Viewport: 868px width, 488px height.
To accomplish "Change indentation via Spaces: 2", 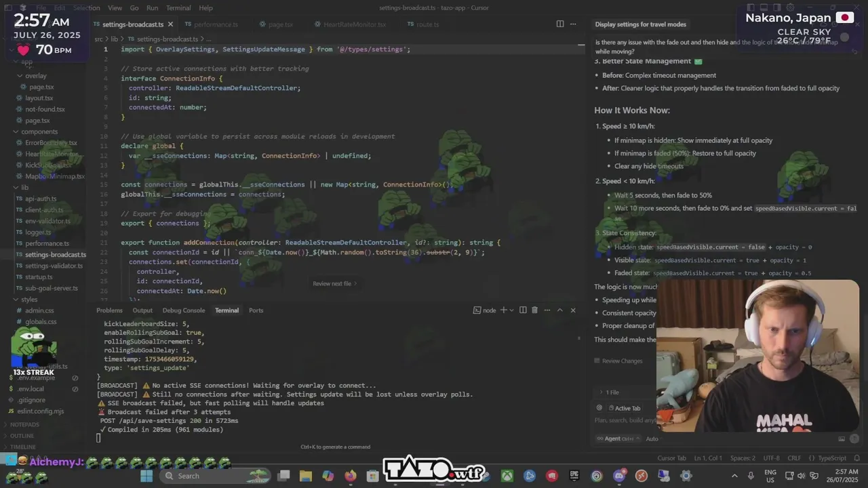I will (743, 458).
